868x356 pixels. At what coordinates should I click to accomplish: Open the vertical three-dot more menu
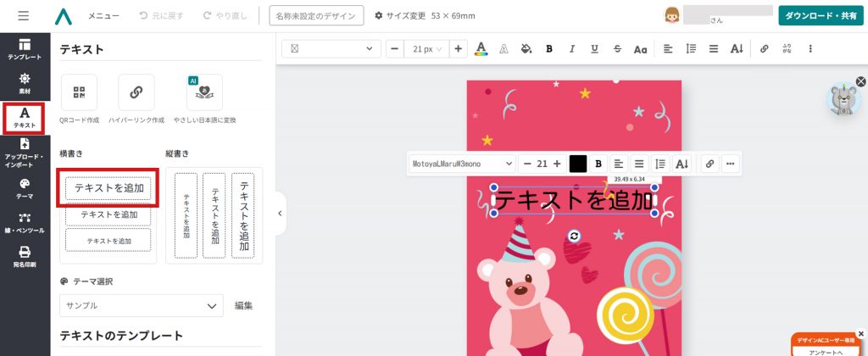coord(810,48)
